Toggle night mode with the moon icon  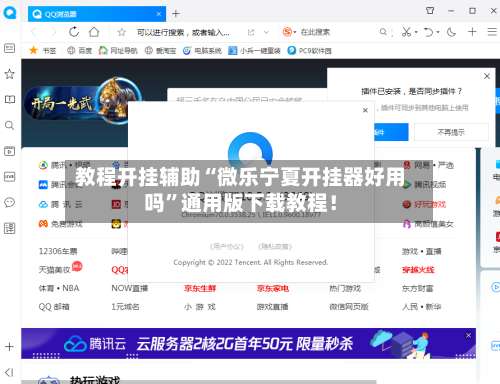451,32
